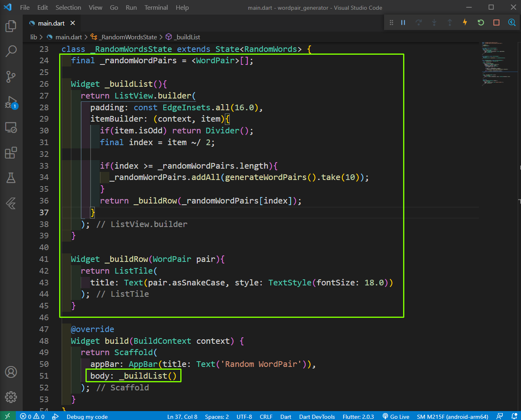This screenshot has height=420, width=521.
Task: Expand the main.dart breadcrumb
Action: [65, 37]
